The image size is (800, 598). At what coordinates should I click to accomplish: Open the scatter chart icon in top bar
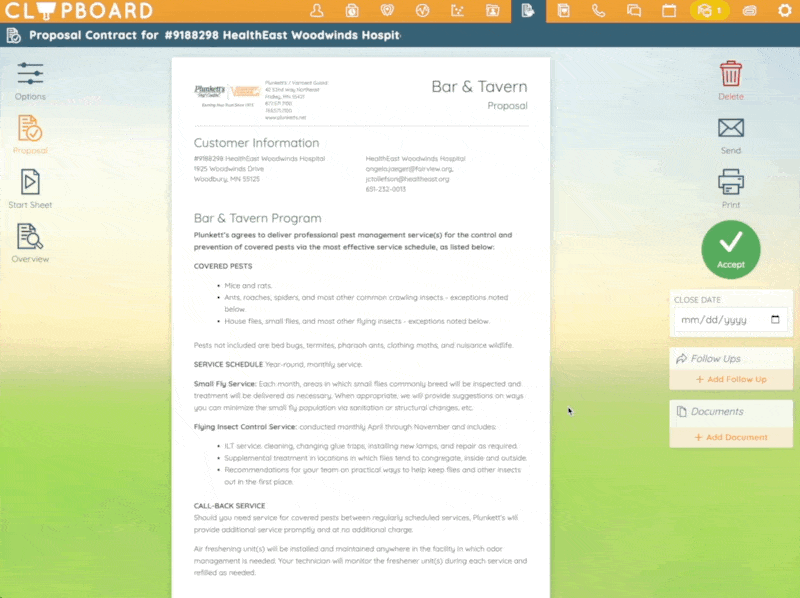pyautogui.click(x=458, y=11)
